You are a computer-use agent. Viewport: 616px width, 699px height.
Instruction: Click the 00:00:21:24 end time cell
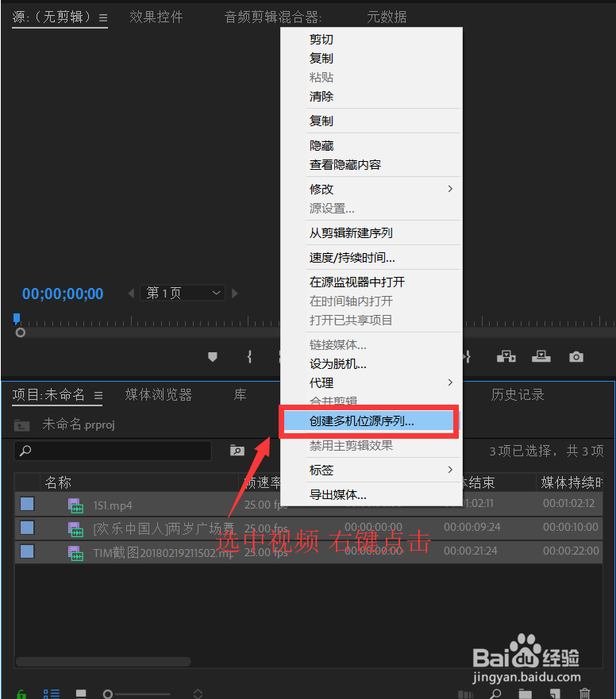click(470, 551)
